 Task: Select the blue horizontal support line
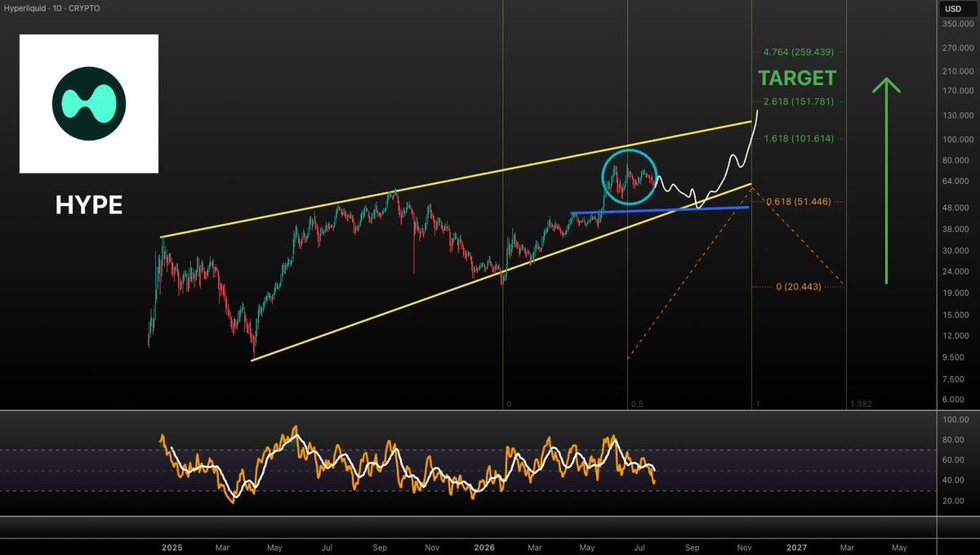pyautogui.click(x=659, y=210)
